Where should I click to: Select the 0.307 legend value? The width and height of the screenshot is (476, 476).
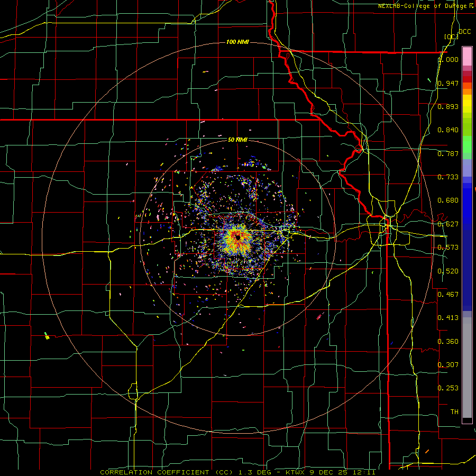448,365
